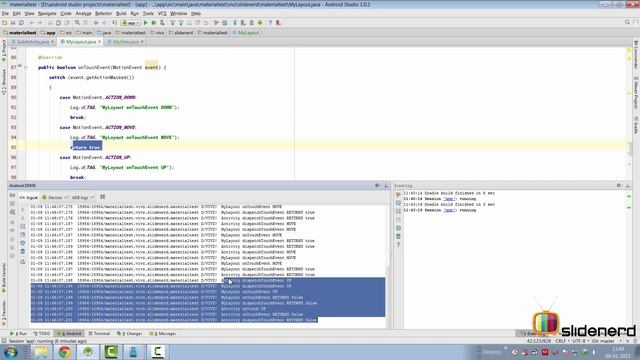Click the restart logcat icon in the DDMS sidebar

22,262
